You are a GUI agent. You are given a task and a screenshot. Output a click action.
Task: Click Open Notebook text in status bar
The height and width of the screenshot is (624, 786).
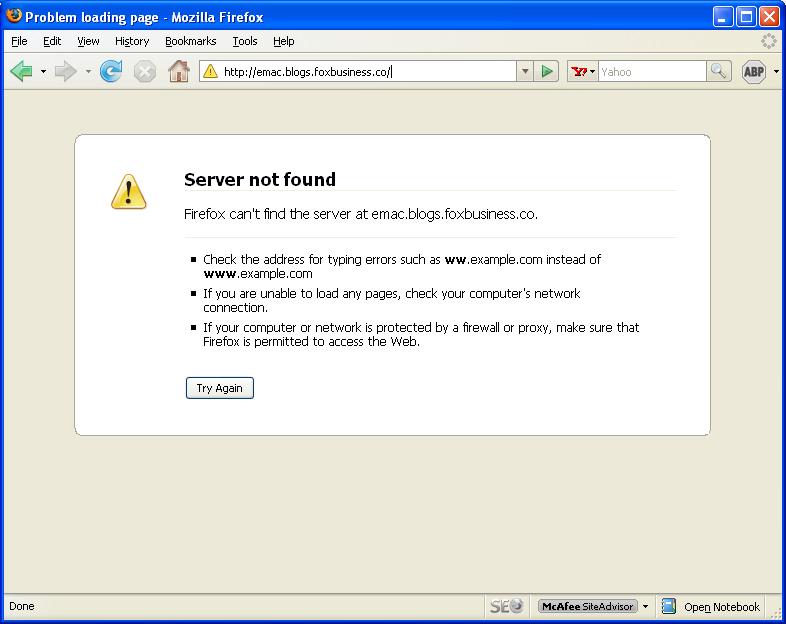(722, 607)
